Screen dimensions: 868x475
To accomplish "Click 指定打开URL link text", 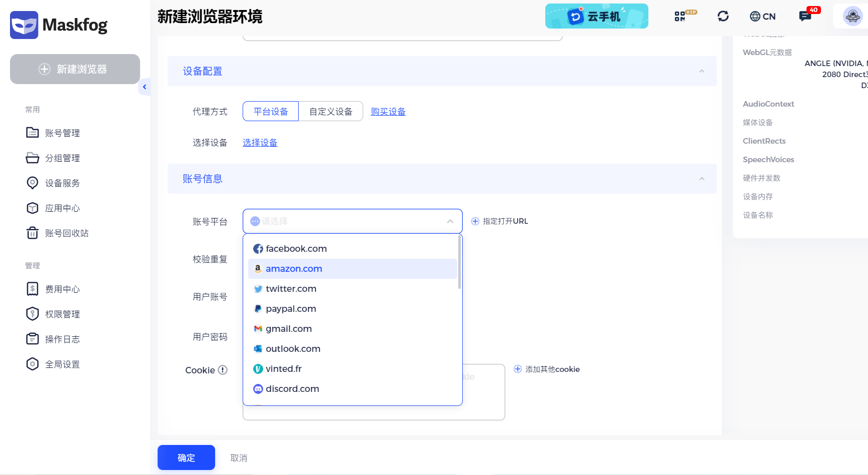I will (x=505, y=221).
